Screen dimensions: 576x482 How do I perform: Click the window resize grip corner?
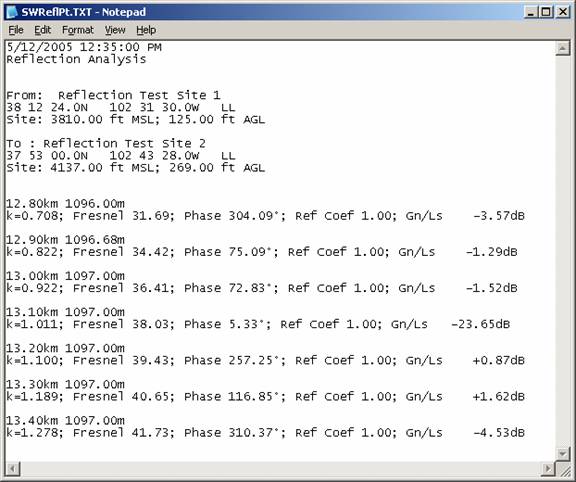pyautogui.click(x=563, y=469)
